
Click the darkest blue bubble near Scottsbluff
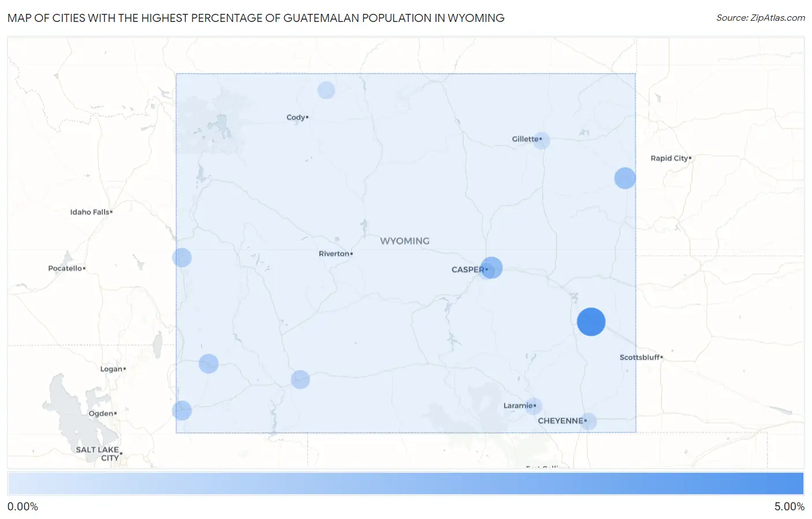point(591,322)
